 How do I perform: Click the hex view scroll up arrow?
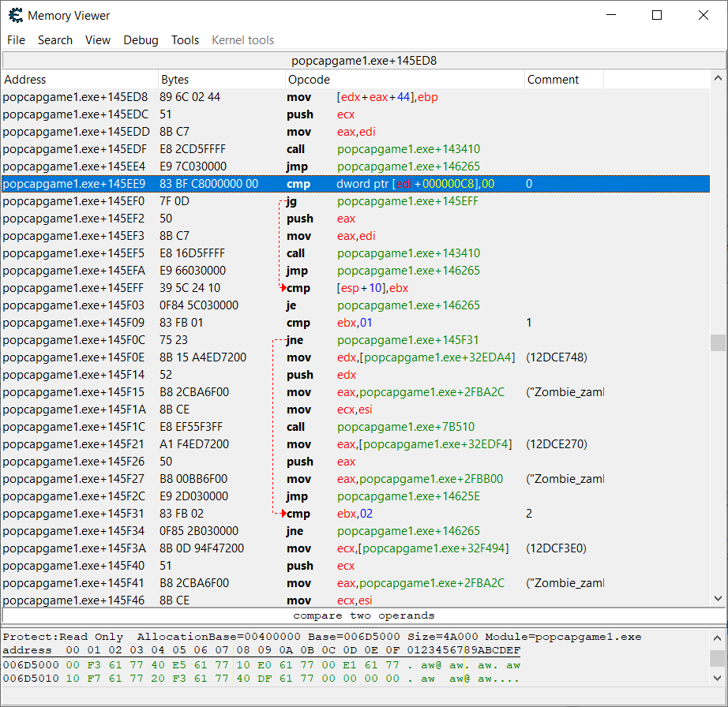point(718,638)
